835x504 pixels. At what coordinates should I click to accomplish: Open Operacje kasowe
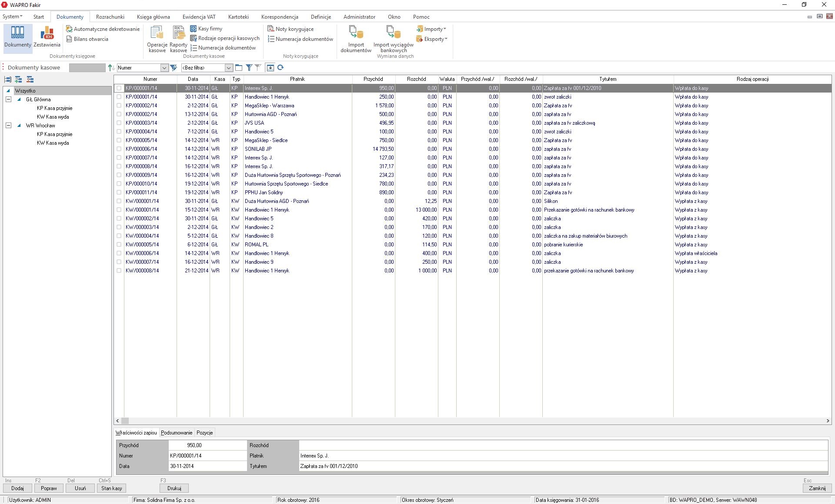[x=157, y=39]
